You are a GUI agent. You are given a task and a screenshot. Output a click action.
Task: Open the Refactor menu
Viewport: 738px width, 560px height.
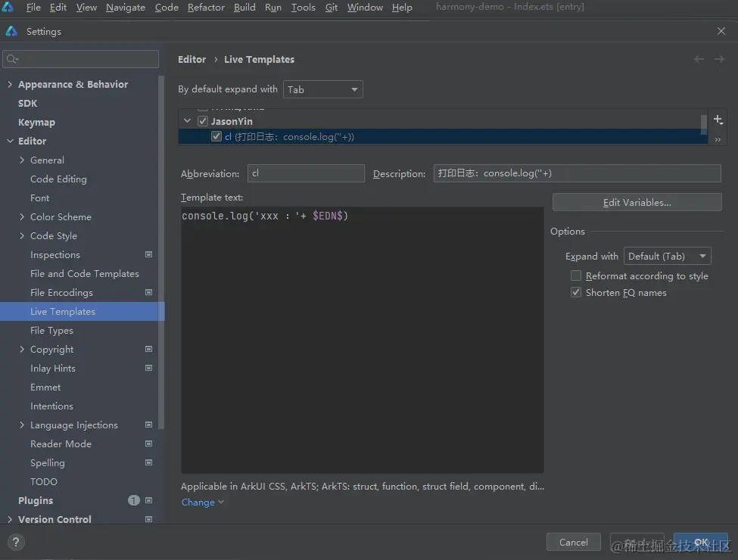tap(206, 7)
